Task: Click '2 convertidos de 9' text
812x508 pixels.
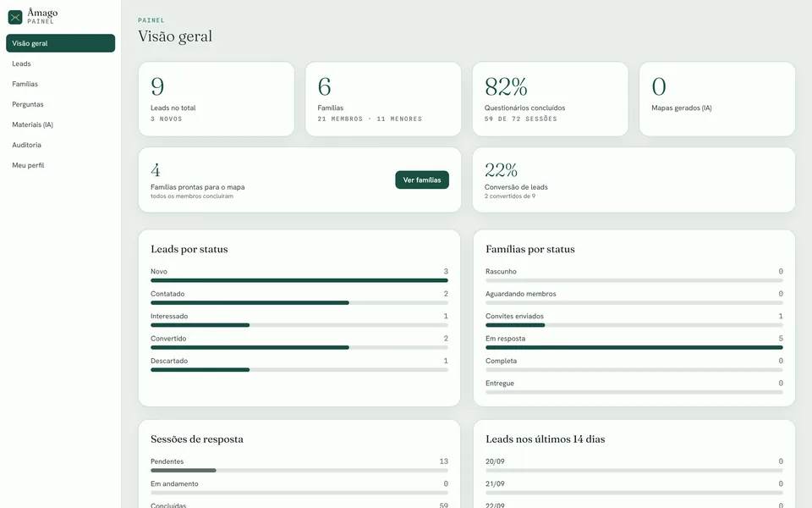Action: click(x=509, y=196)
